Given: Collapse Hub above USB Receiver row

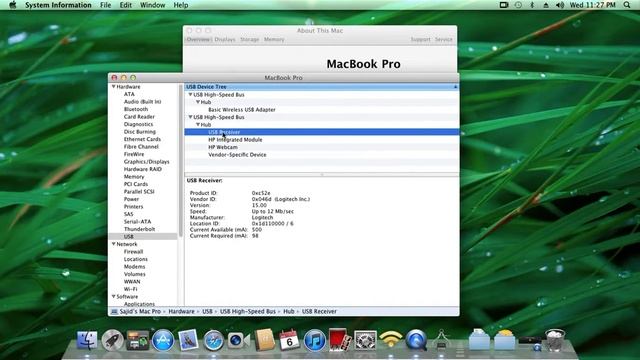Looking at the screenshot, I should [198, 124].
